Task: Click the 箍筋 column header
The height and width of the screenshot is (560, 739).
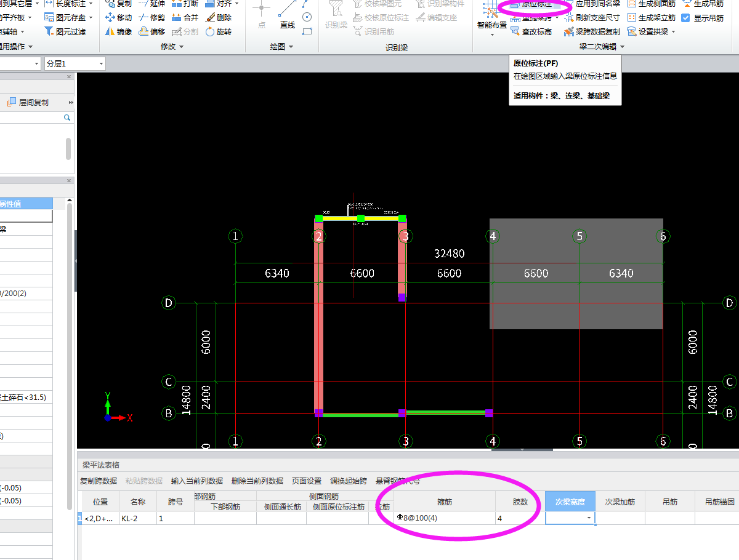Action: (445, 502)
